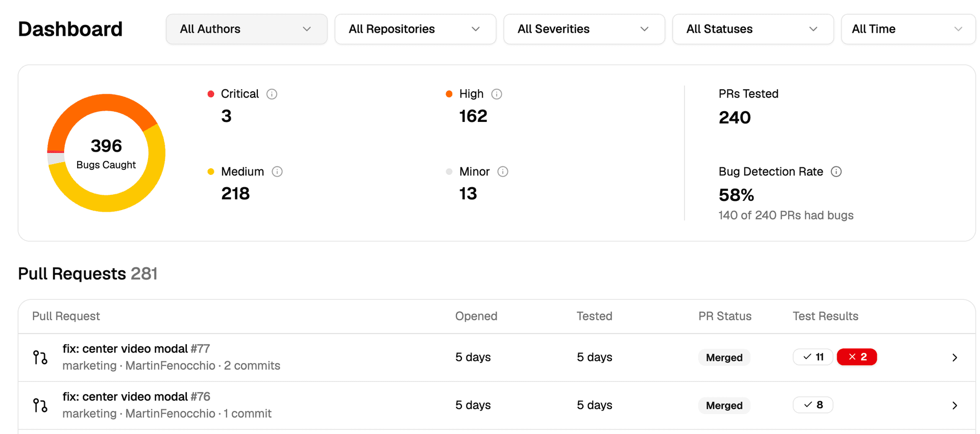Open 'fix: center video modal #76' link
Screen dimensions: 980x434
pyautogui.click(x=136, y=397)
